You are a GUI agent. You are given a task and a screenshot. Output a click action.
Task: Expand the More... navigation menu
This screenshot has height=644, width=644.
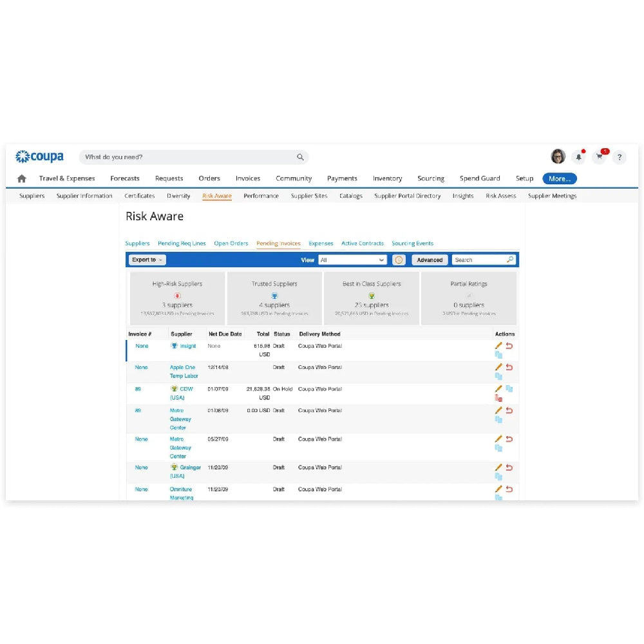pyautogui.click(x=560, y=178)
